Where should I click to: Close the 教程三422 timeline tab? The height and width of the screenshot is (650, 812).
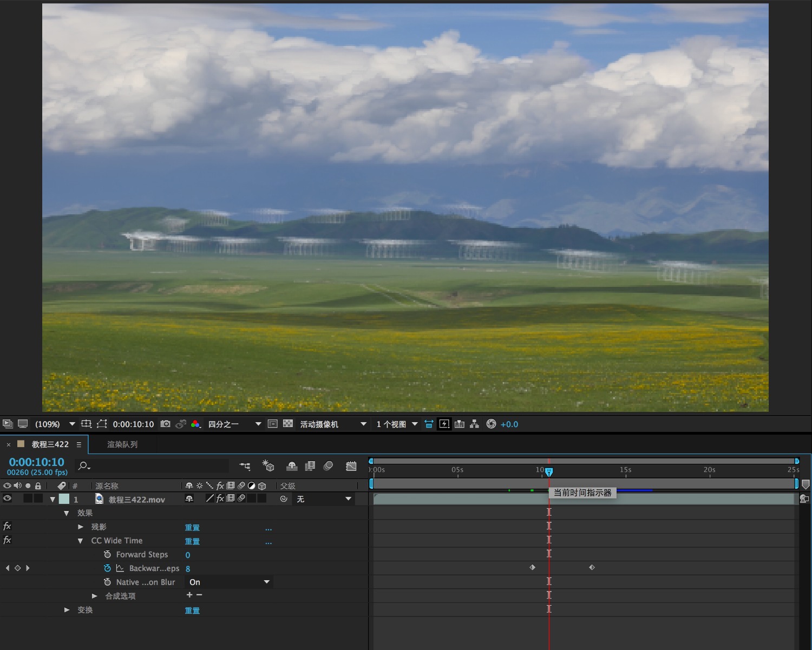click(8, 444)
